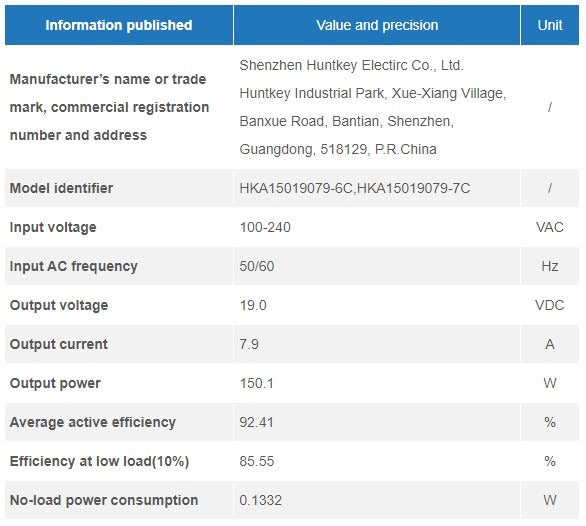Select the 50/60 frequency value
This screenshot has height=526, width=586.
click(257, 266)
